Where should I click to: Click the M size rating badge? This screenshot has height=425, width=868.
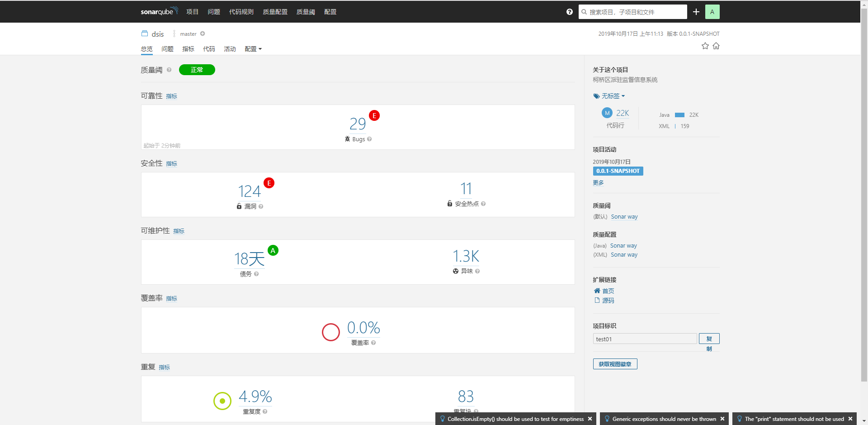click(607, 113)
